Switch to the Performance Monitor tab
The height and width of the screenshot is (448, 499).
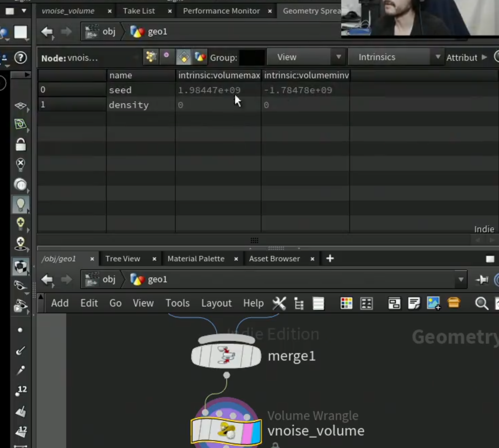point(221,11)
